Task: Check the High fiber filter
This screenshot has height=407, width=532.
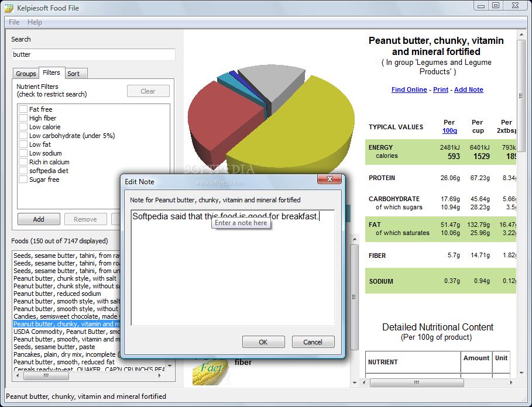Action: [x=23, y=118]
